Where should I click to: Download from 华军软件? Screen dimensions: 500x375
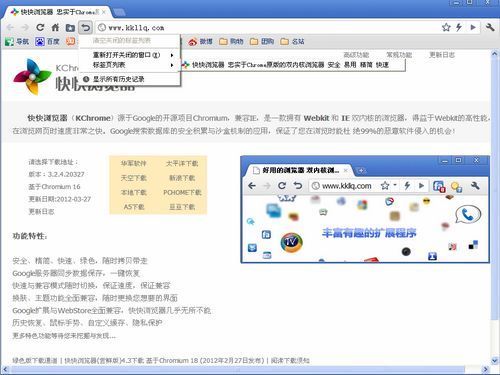[x=133, y=163]
